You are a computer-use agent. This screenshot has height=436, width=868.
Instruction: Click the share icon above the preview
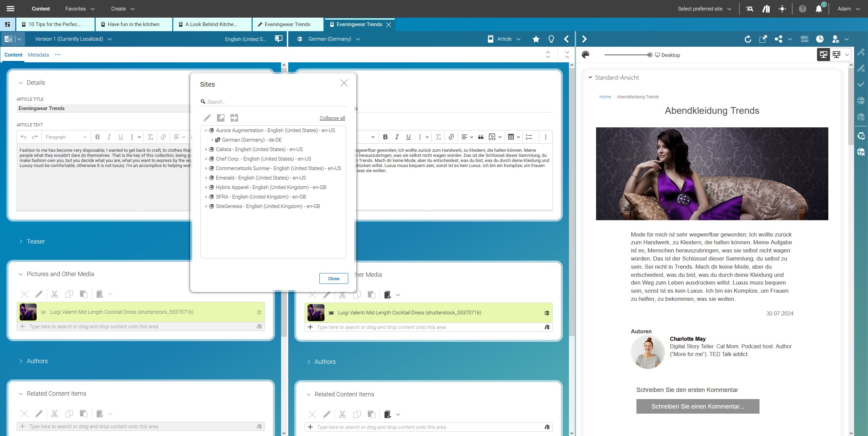[779, 39]
